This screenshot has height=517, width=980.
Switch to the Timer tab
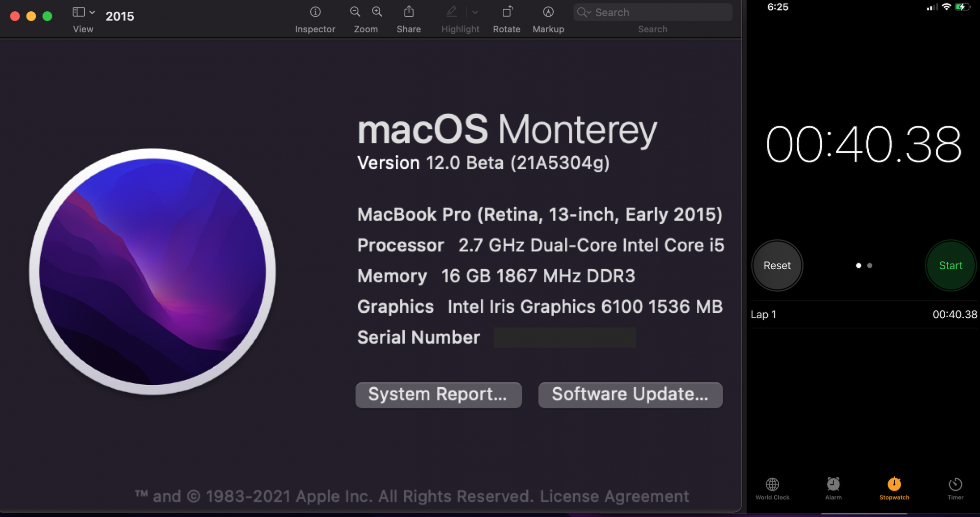click(955, 489)
